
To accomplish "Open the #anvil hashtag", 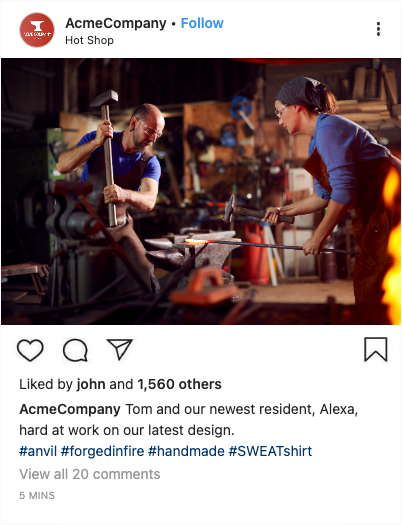I will (x=38, y=451).
